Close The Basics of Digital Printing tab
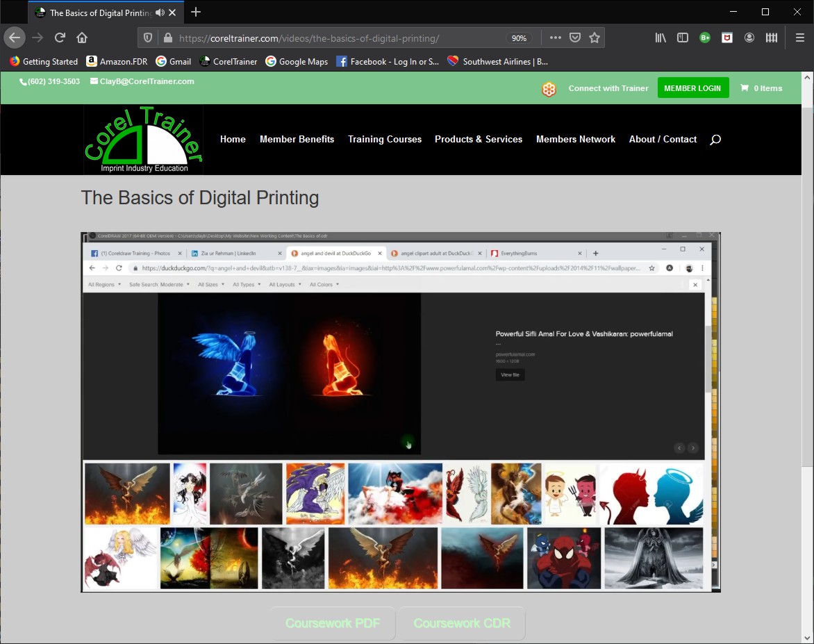Image resolution: width=814 pixels, height=644 pixels. point(172,13)
